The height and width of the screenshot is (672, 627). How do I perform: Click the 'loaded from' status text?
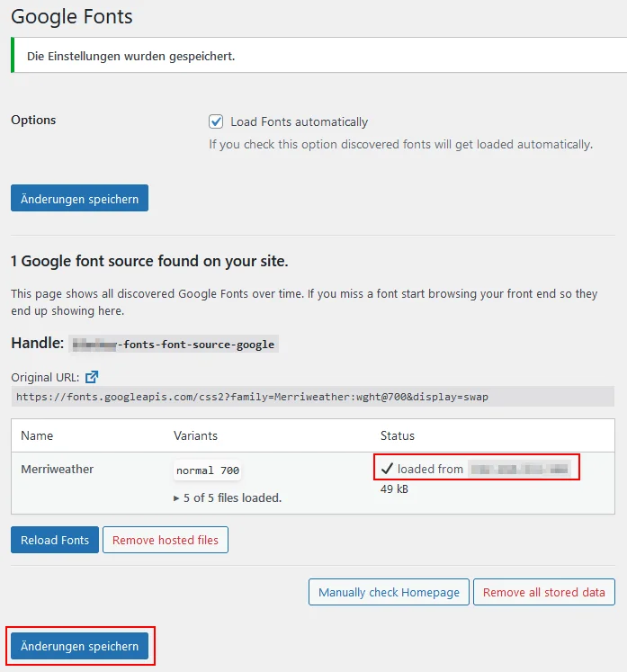(x=430, y=470)
